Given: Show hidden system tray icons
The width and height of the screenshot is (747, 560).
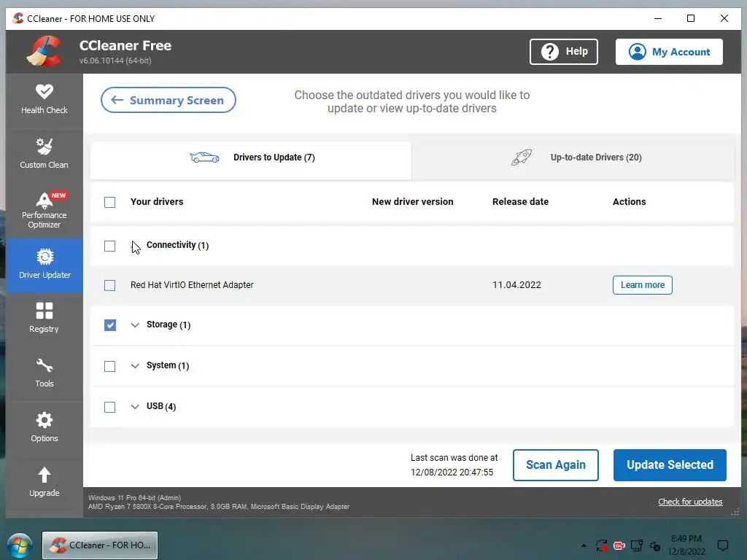Looking at the screenshot, I should (584, 545).
